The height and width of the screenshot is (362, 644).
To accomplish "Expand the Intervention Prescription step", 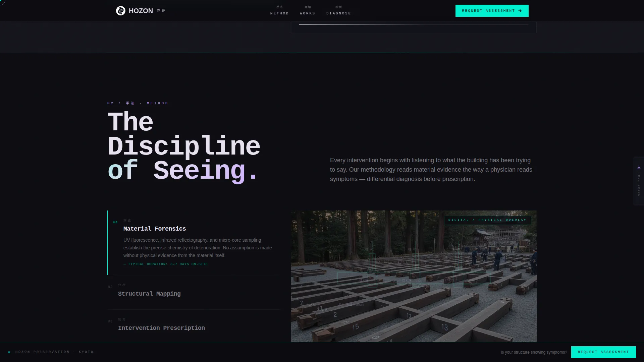I will coord(194,326).
